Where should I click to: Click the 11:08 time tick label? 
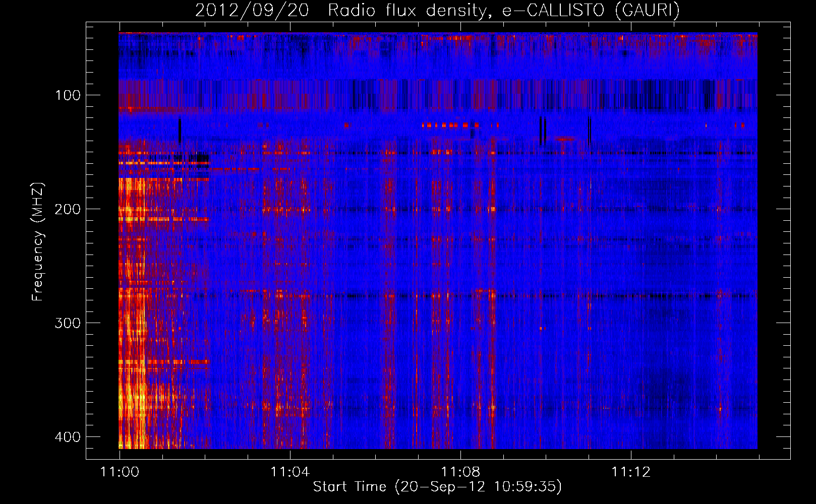(x=460, y=472)
